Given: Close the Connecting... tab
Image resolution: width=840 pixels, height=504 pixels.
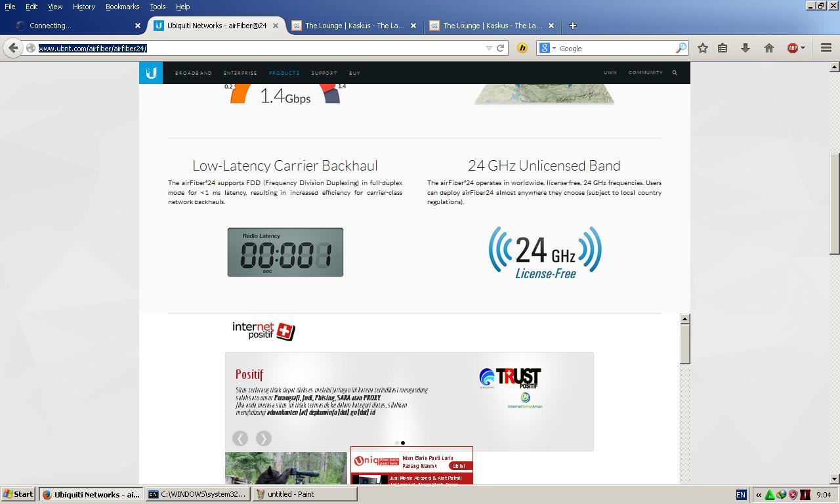Looking at the screenshot, I should pyautogui.click(x=138, y=26).
